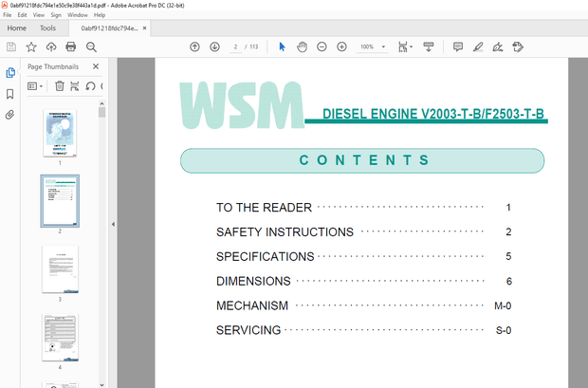Select the Highlight text pen
Viewport: 588px width, 388px height.
[478, 46]
